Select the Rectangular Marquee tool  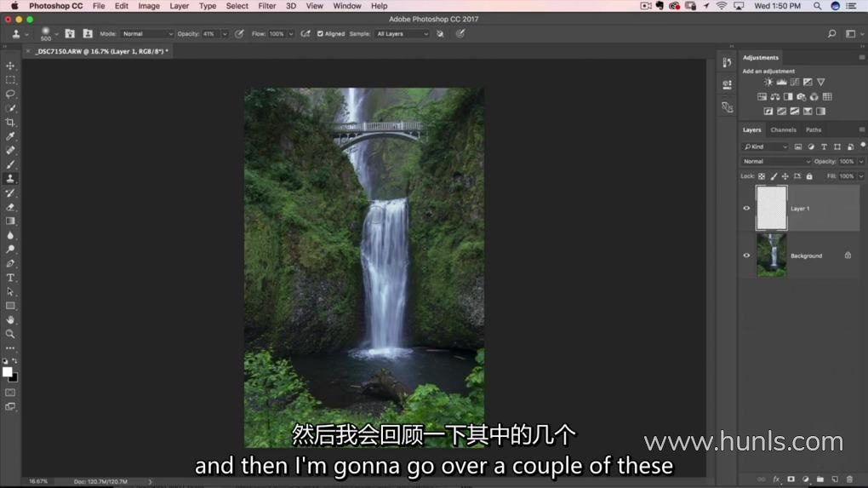[x=10, y=80]
